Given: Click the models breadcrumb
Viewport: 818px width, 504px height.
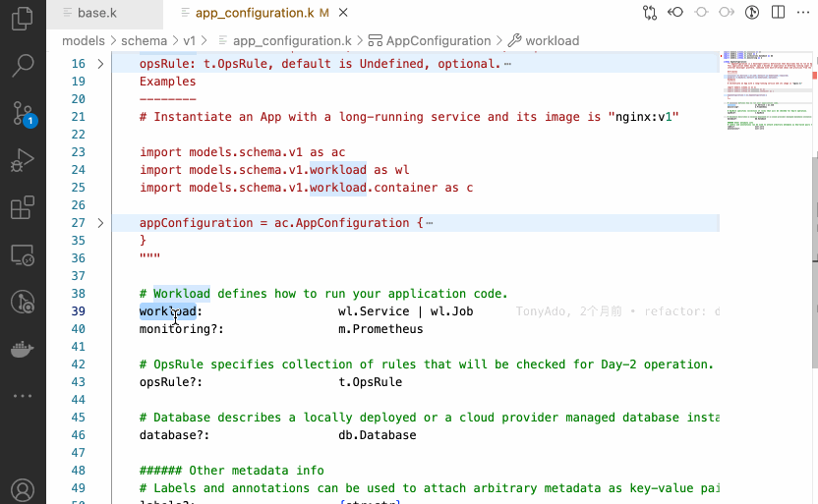Looking at the screenshot, I should [84, 40].
